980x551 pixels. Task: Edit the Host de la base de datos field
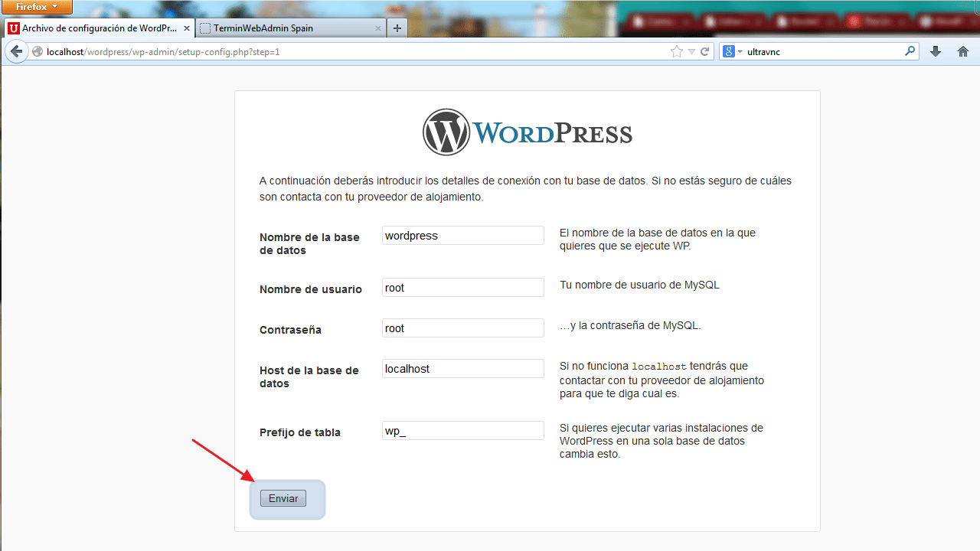coord(463,369)
